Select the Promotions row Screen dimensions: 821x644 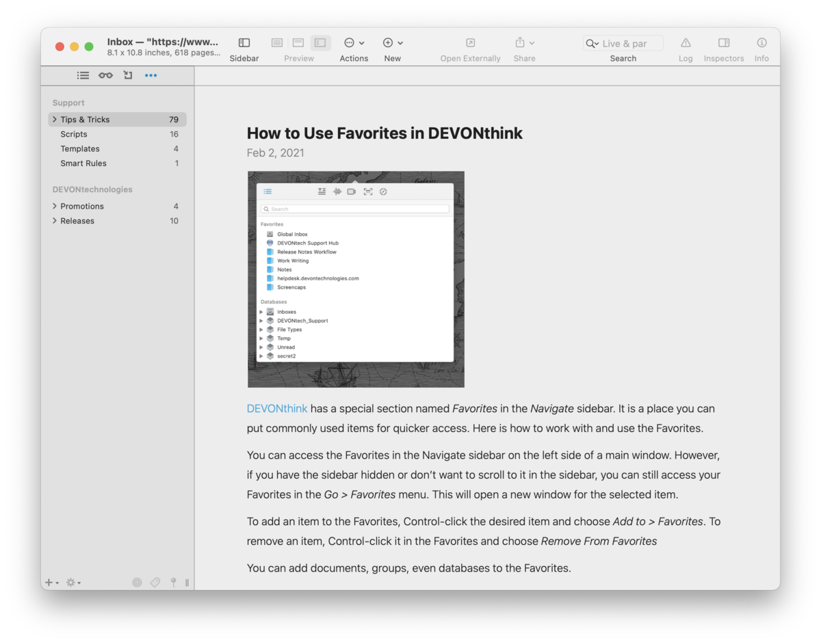click(117, 206)
